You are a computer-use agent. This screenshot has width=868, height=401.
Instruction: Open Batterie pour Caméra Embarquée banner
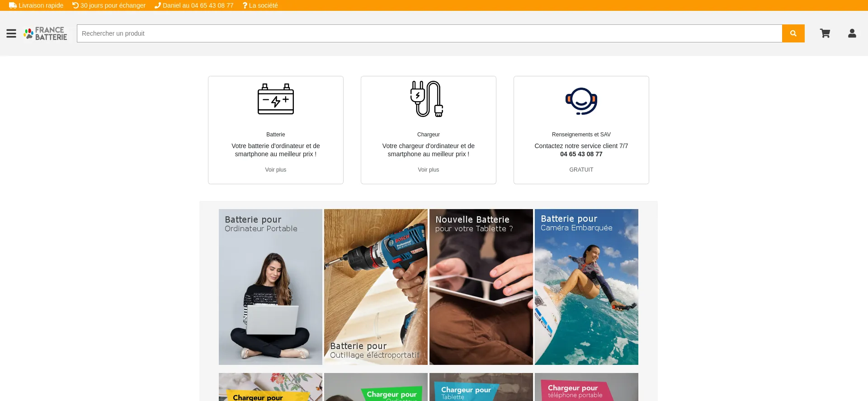tap(586, 287)
